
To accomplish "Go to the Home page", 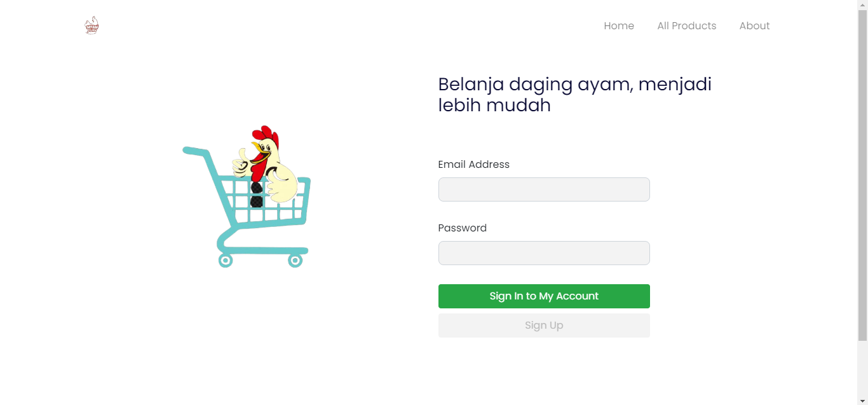I will click(x=619, y=26).
